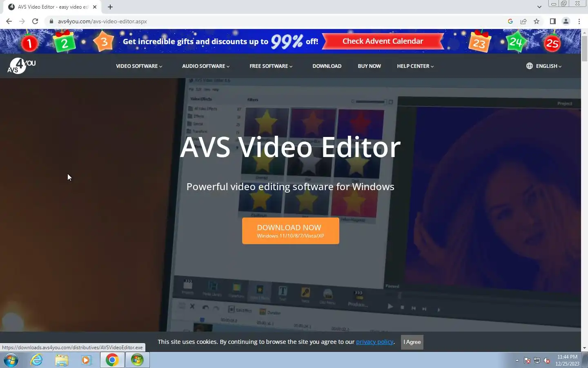Expand the Audio Software menu
This screenshot has width=588, height=368.
click(x=206, y=66)
